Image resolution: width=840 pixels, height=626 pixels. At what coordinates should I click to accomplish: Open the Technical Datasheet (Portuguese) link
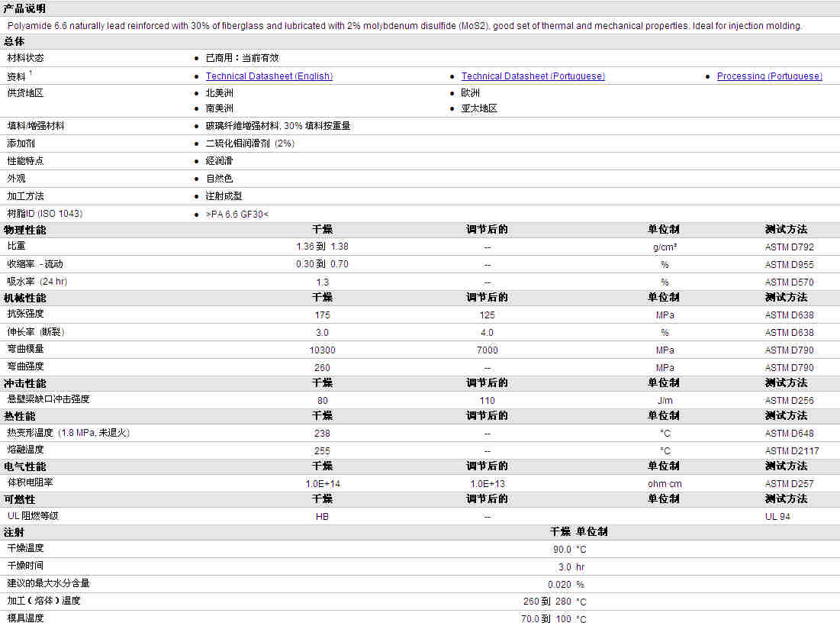[x=533, y=76]
